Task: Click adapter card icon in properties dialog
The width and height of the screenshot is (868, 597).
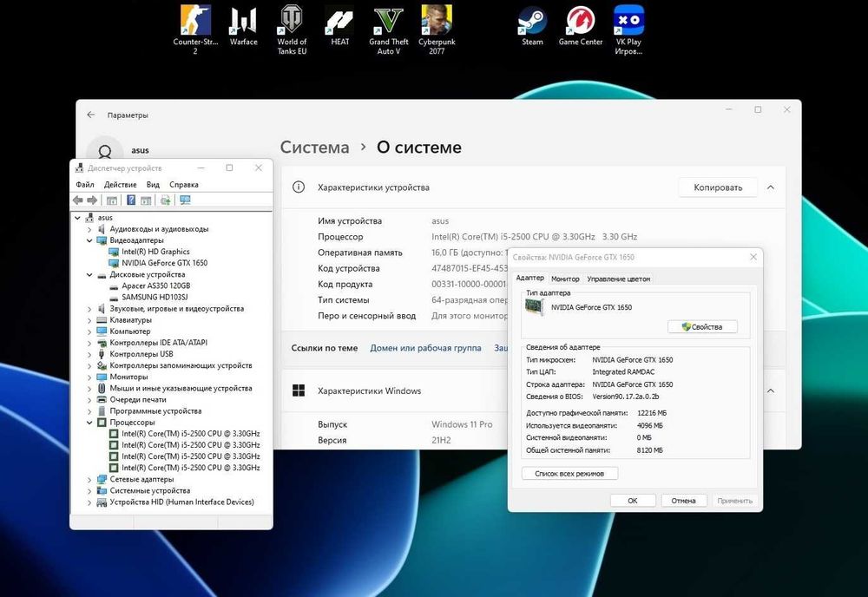Action: pyautogui.click(x=534, y=306)
